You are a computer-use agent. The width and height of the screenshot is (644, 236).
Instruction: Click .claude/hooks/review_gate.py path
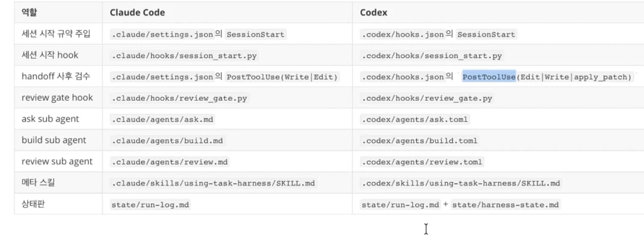tap(179, 98)
